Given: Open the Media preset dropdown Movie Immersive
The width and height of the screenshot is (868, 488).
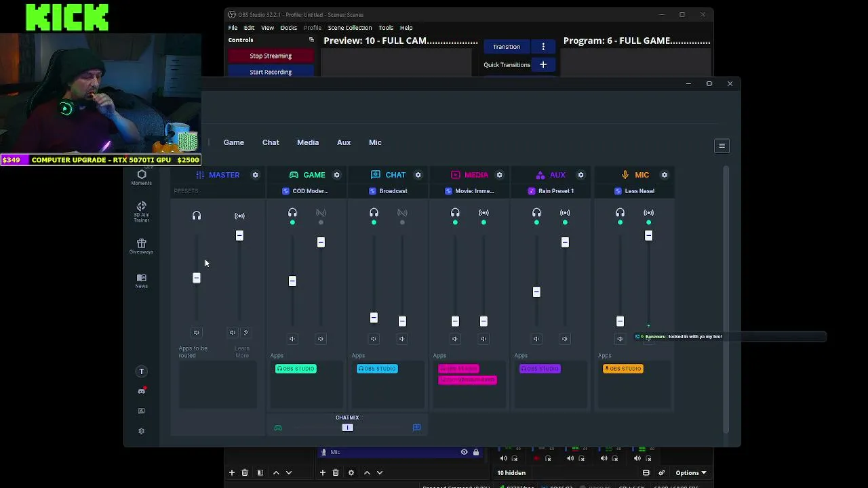Looking at the screenshot, I should pyautogui.click(x=469, y=191).
